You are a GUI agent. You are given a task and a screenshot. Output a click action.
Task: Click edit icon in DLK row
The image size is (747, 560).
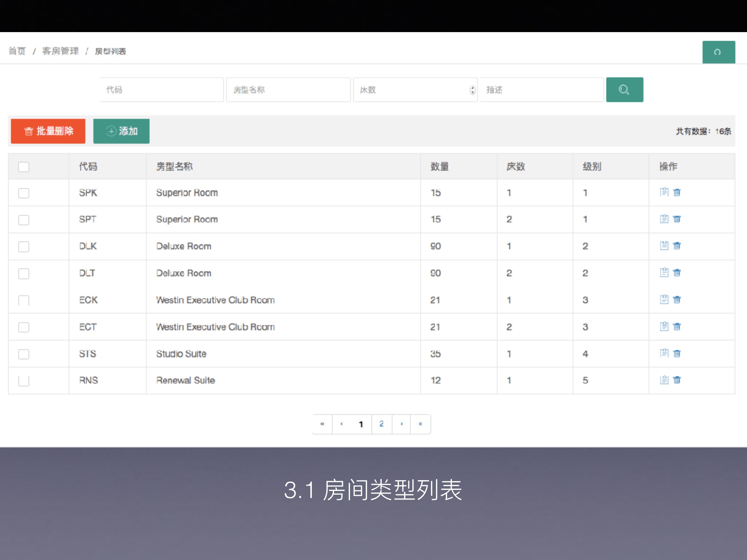[664, 246]
